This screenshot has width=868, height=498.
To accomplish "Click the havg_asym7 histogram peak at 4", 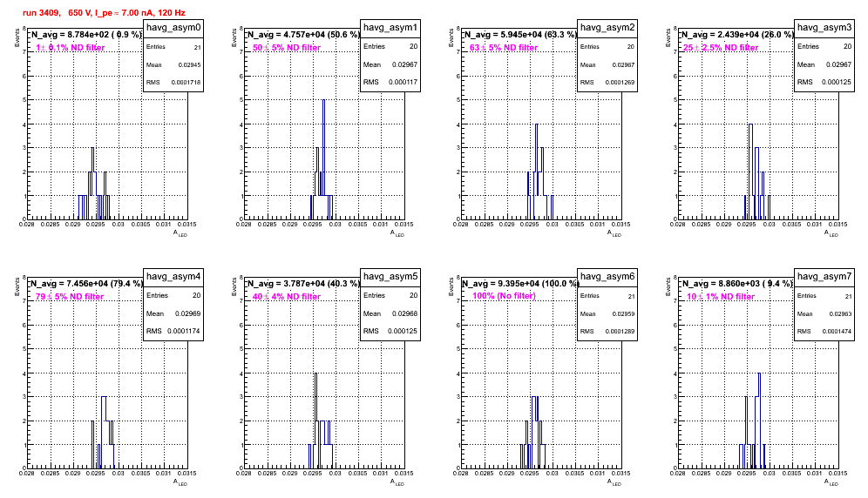I will [x=759, y=375].
